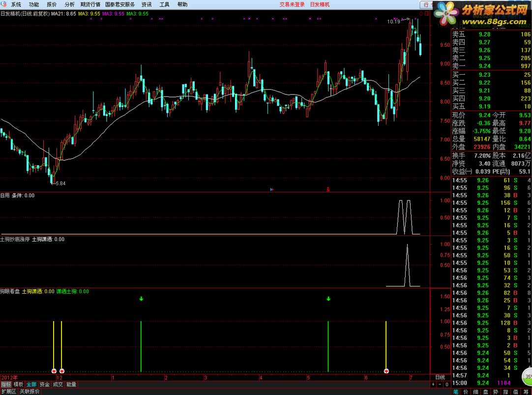Select the 全部 indicator filter tab
Image resolution: width=532 pixels, height=395 pixels.
point(31,384)
